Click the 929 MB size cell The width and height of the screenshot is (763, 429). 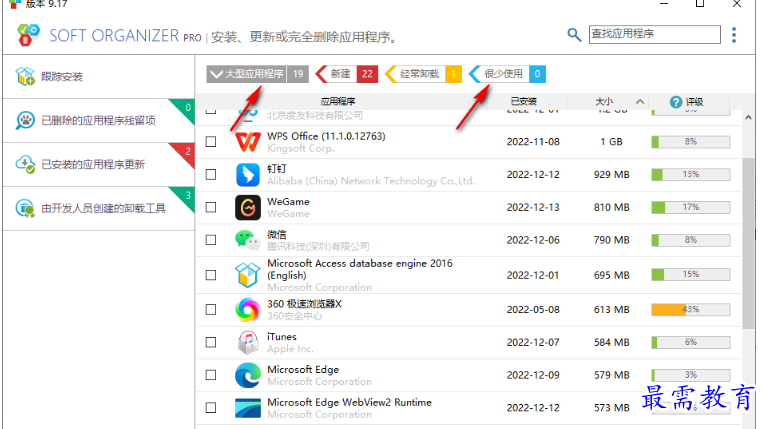[612, 174]
